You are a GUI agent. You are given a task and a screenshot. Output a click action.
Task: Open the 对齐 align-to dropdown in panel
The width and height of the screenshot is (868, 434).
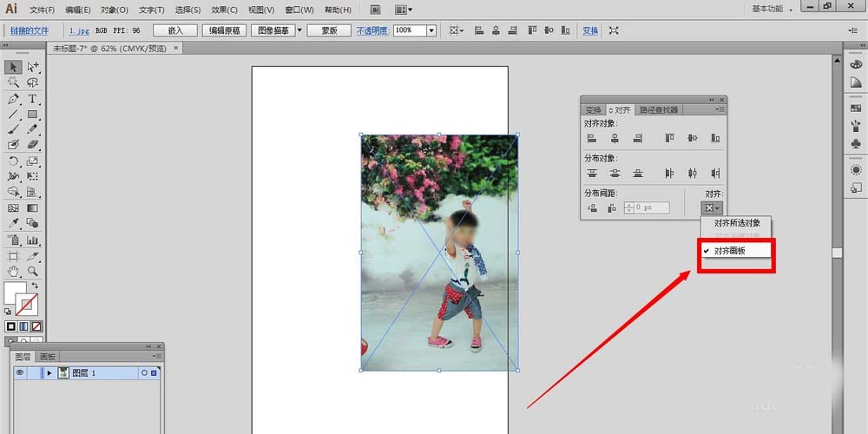[712, 208]
